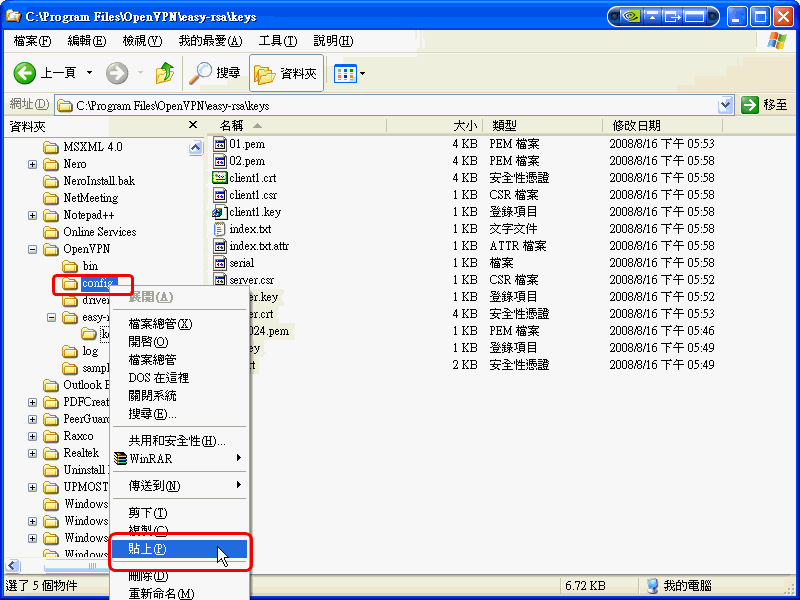800x600 pixels.
Task: Sort files by the 名稱 column header
Action: tap(297, 126)
